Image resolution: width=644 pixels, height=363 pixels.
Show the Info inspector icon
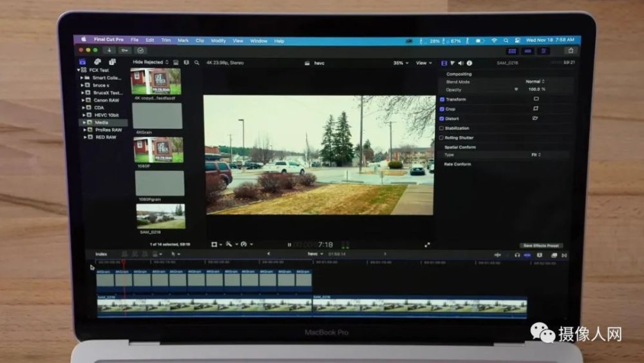coord(469,63)
